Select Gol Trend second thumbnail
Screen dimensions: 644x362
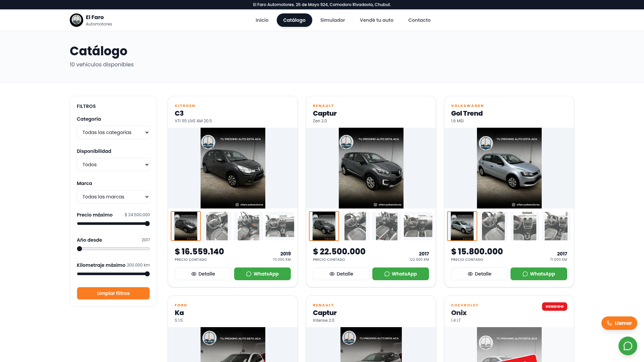coord(493,226)
